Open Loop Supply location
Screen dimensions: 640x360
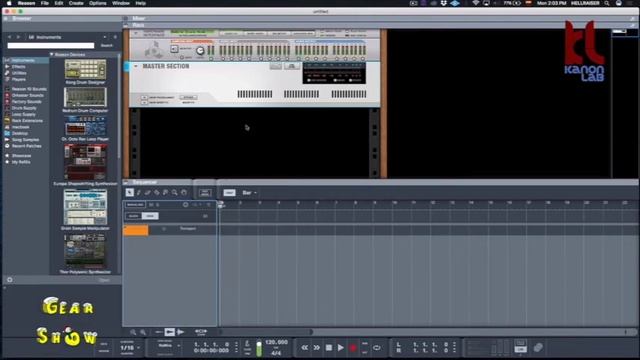point(24,114)
